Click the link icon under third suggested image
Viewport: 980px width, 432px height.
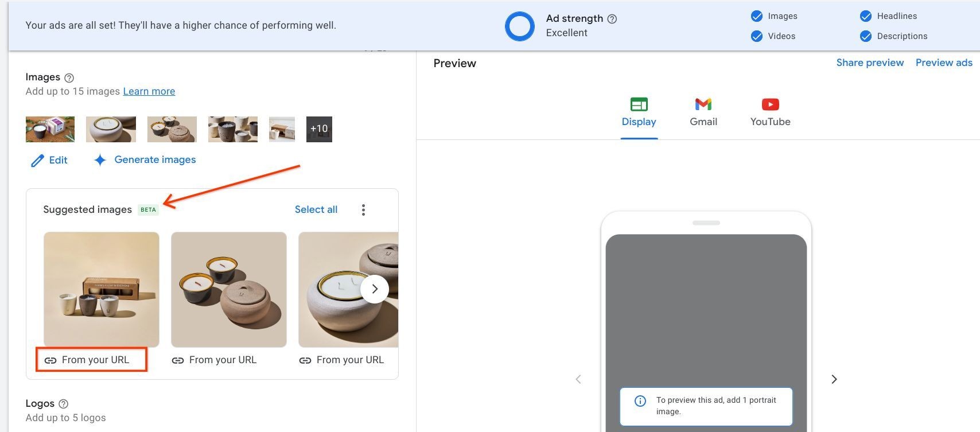[305, 360]
